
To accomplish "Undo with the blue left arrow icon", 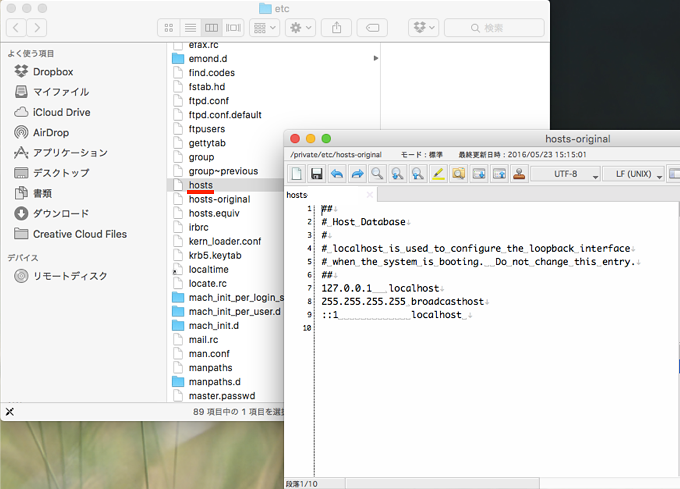I will coord(337,174).
